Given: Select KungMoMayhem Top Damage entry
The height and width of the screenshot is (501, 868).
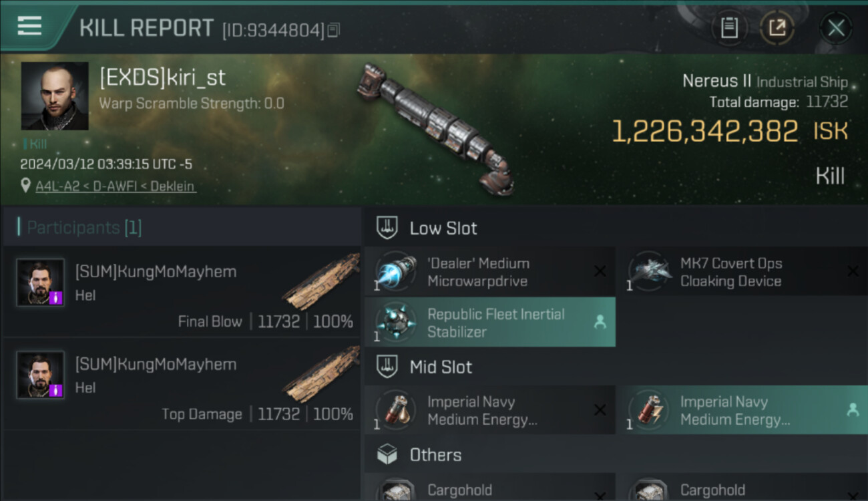Looking at the screenshot, I should pyautogui.click(x=180, y=383).
